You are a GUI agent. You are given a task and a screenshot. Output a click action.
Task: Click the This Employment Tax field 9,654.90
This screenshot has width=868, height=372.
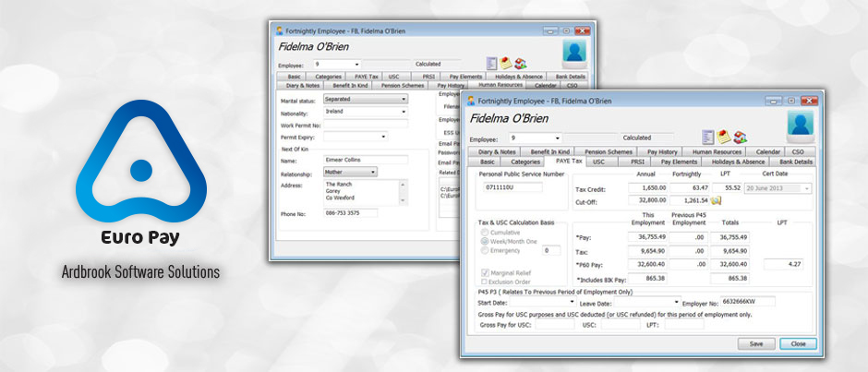(647, 251)
